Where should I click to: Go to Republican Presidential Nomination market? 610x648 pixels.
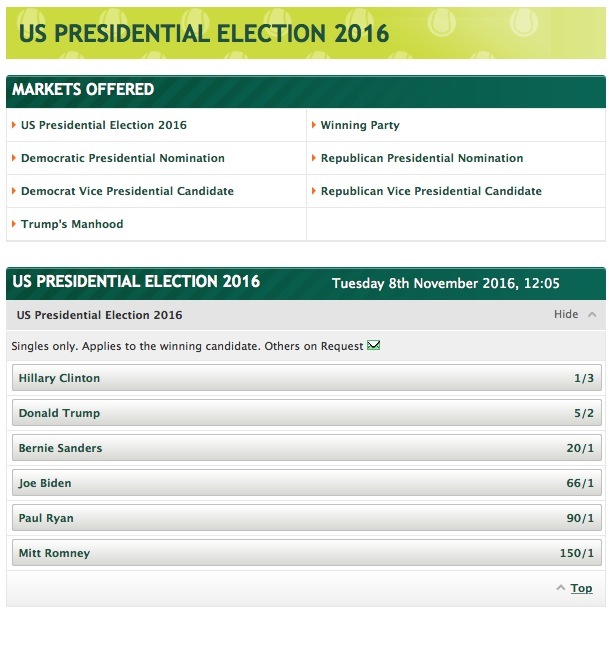pos(421,158)
